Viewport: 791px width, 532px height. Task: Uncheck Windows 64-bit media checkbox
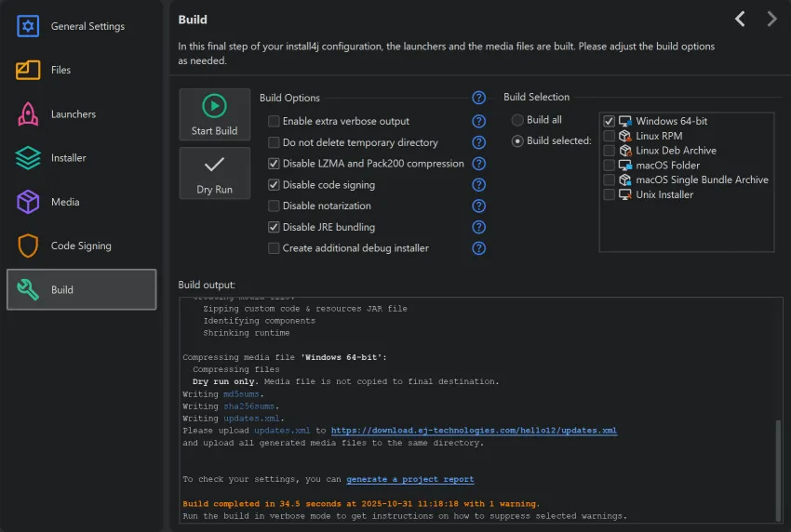point(609,121)
